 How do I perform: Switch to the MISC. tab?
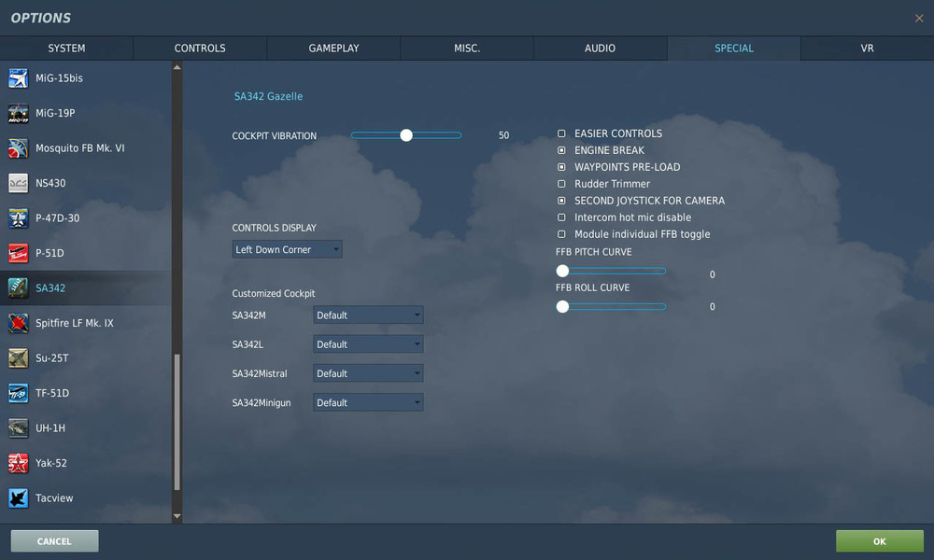pos(467,49)
